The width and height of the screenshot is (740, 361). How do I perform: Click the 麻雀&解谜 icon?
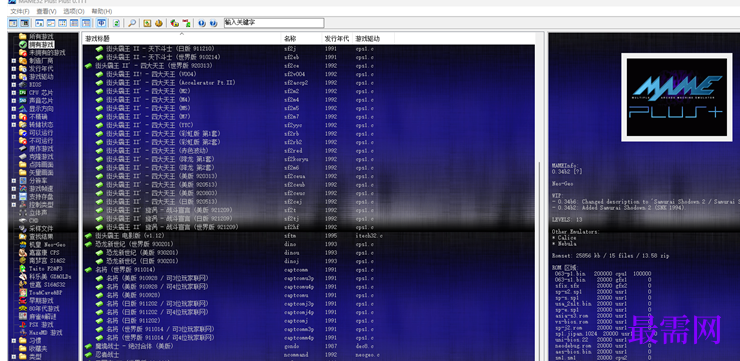(x=23, y=317)
